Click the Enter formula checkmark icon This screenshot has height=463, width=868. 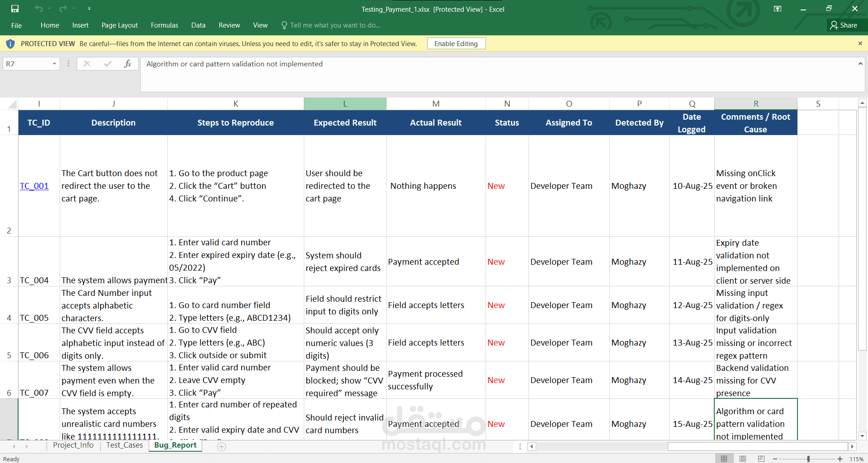108,64
